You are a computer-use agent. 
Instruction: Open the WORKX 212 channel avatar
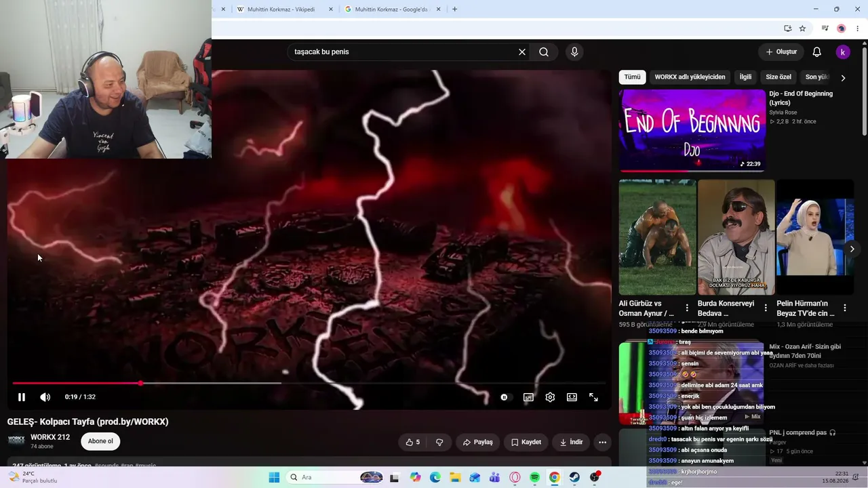(x=16, y=441)
